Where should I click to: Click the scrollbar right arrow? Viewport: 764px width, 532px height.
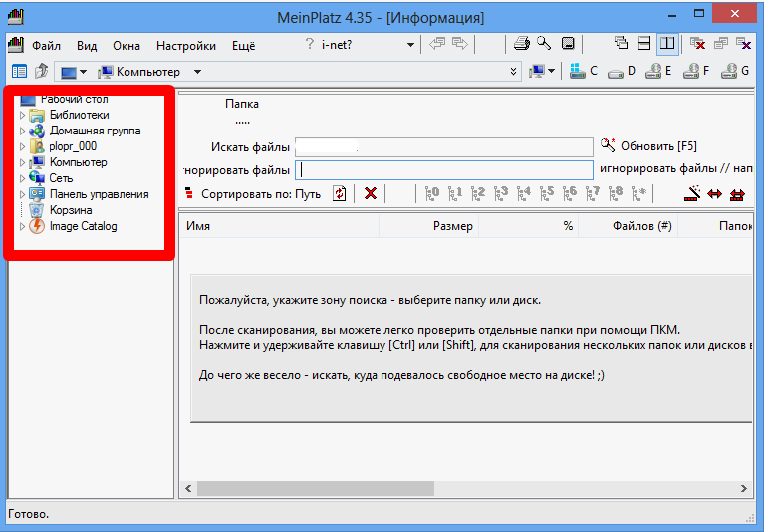(x=743, y=488)
